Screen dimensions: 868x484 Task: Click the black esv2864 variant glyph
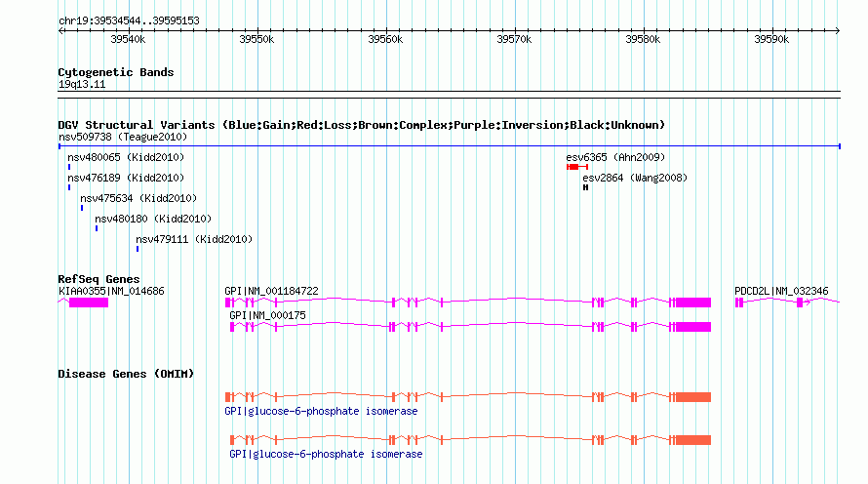[x=585, y=187]
